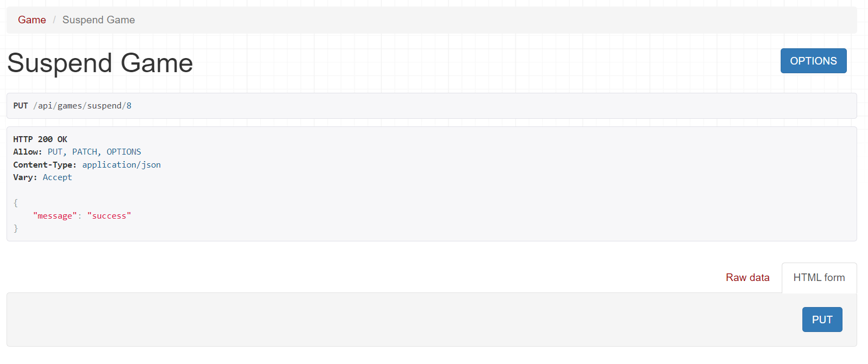Screen dimensions: 868x364
Task: Click the /api/games/suspend/8 request URL
Action: [82, 106]
